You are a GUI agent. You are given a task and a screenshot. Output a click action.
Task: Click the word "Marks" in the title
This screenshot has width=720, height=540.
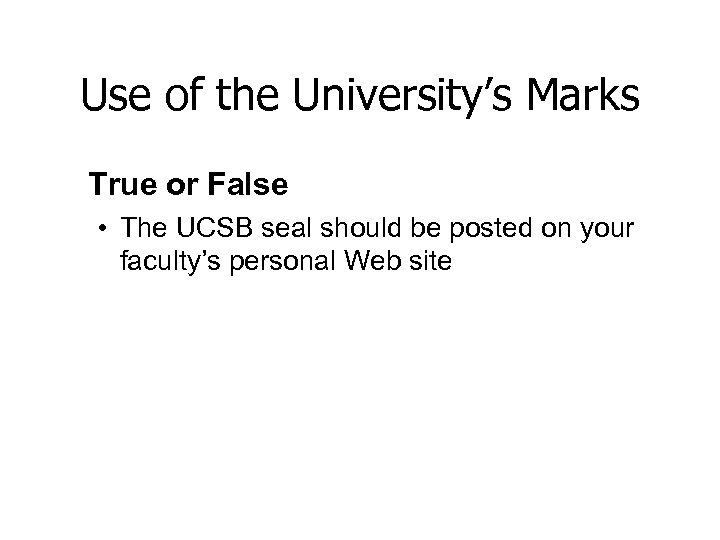click(587, 95)
